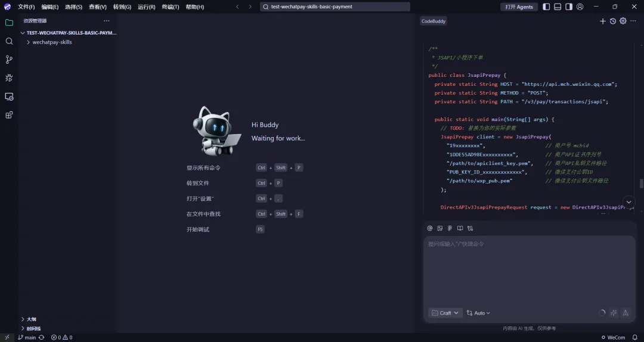Image resolution: width=644 pixels, height=342 pixels.
Task: Click the 打开 Agents button
Action: point(519,7)
